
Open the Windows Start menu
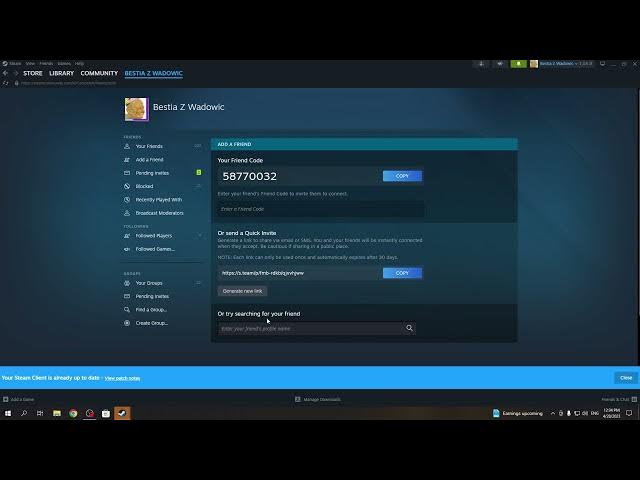(x=8, y=413)
